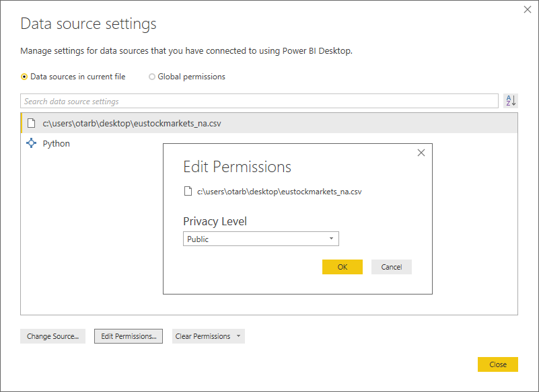The image size is (539, 392).
Task: Click the yellow Close button
Action: 498,364
